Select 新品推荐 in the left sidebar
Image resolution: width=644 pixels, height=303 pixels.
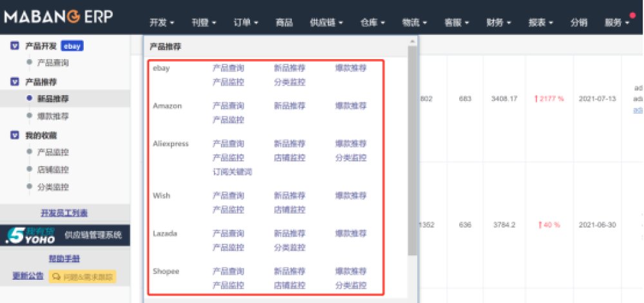tap(53, 98)
